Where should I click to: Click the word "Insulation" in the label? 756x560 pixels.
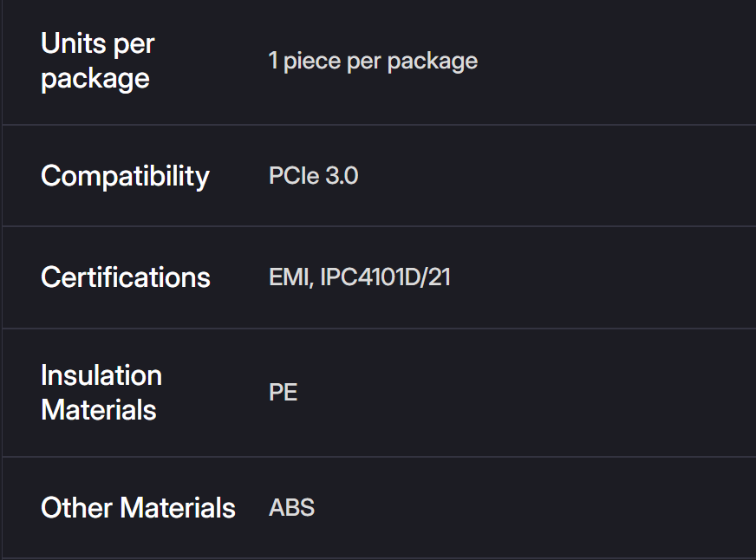[101, 375]
